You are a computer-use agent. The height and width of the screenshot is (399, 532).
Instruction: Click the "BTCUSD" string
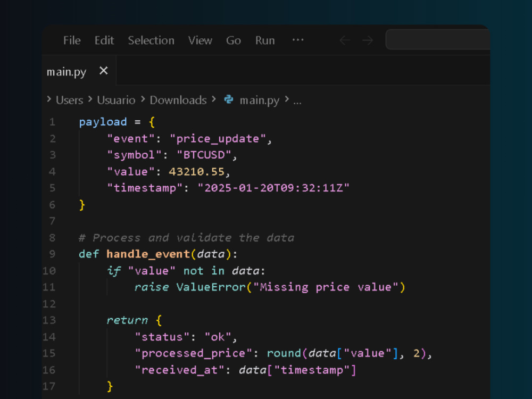click(204, 155)
